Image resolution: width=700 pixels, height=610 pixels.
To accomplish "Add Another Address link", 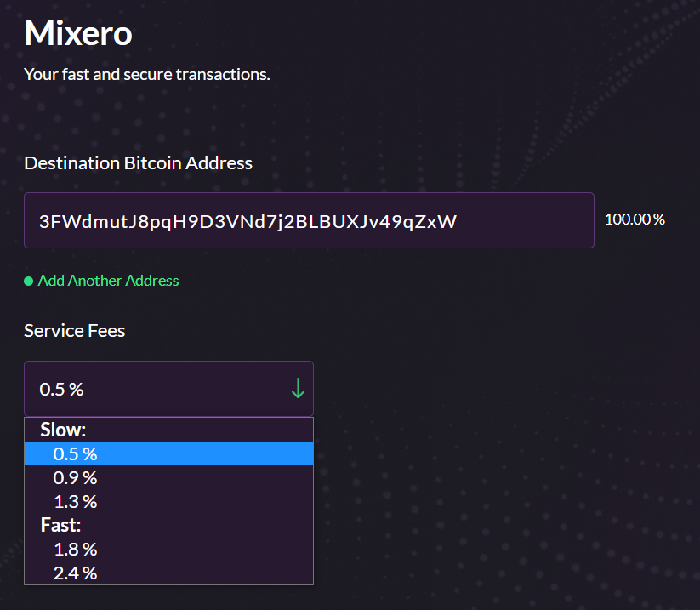I will (108, 281).
